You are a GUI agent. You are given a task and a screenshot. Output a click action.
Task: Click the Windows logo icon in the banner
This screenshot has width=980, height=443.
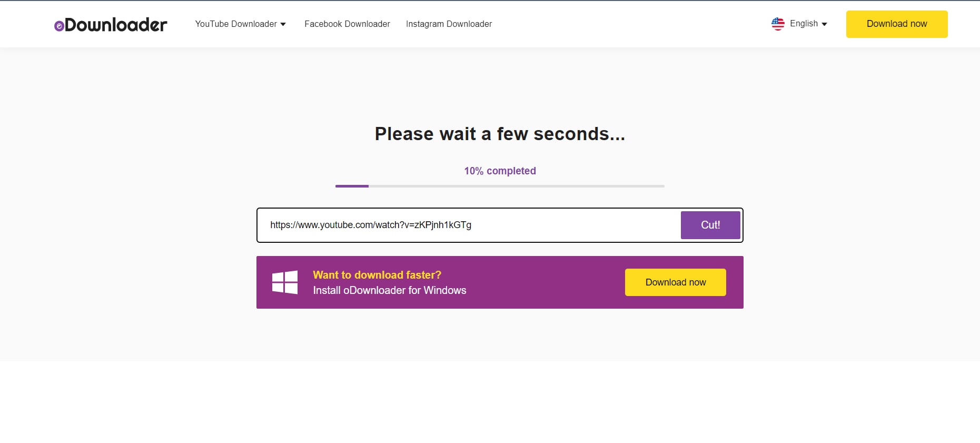pos(285,282)
